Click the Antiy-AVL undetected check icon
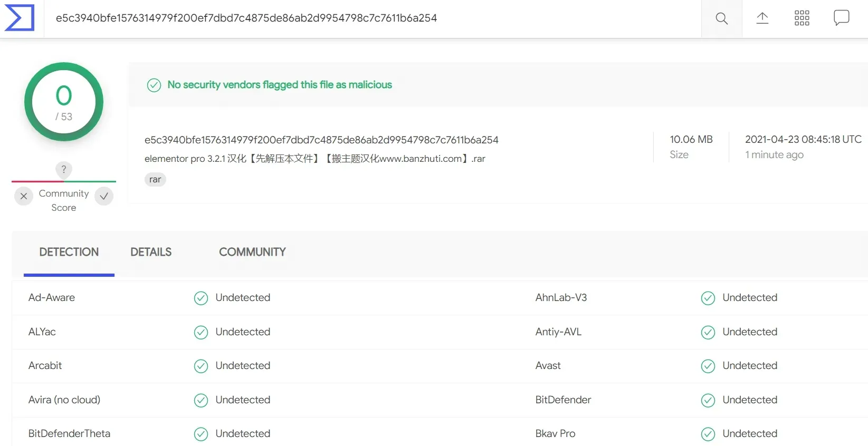This screenshot has height=446, width=868. point(708,332)
